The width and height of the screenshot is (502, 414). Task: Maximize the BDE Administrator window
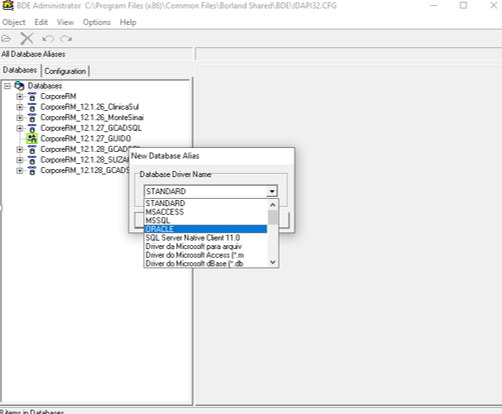(x=463, y=5)
